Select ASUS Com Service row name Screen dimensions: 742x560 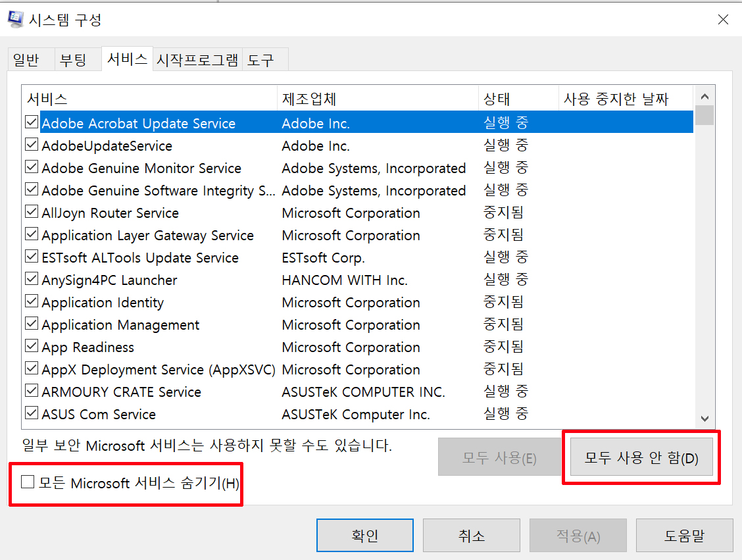(x=99, y=414)
